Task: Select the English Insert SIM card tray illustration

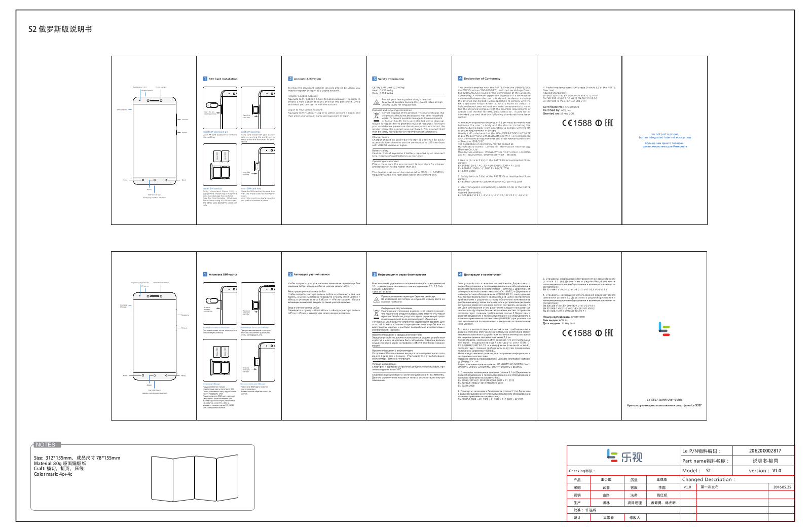Action: tap(258, 164)
